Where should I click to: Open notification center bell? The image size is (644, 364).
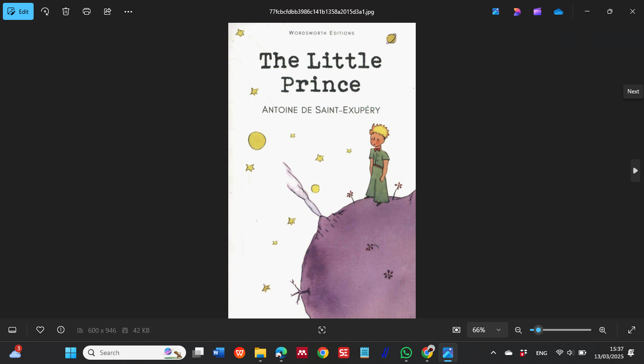tap(631, 353)
